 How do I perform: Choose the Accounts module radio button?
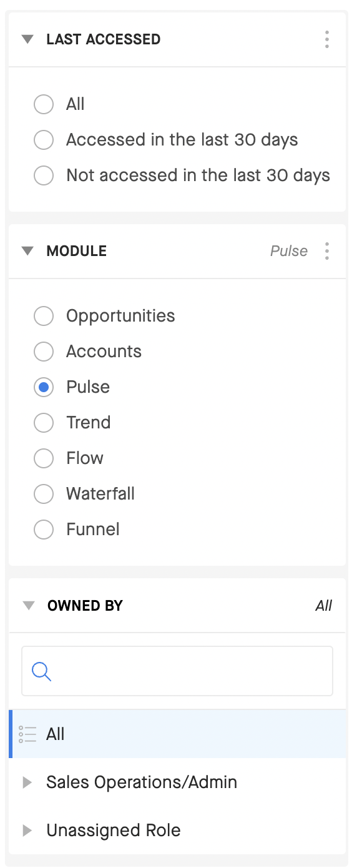coord(44,352)
